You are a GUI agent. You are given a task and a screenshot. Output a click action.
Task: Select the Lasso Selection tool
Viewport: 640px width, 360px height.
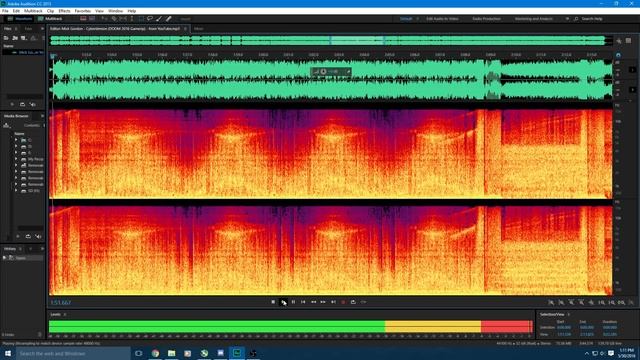click(x=150, y=19)
